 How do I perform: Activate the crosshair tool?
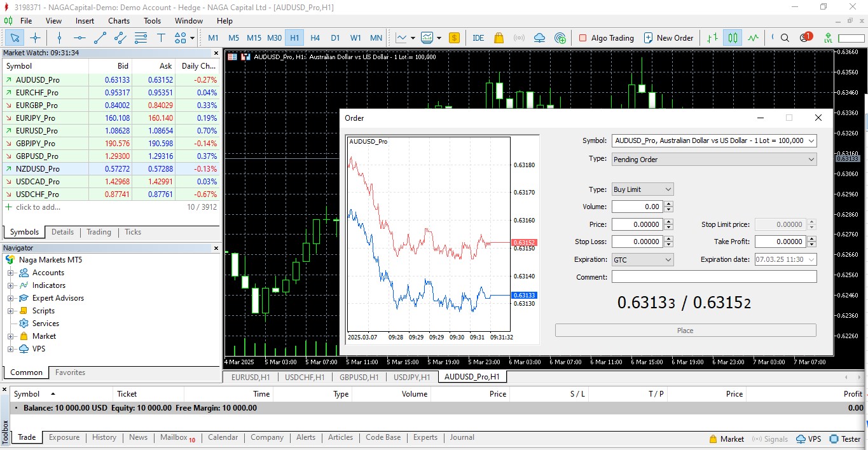36,38
